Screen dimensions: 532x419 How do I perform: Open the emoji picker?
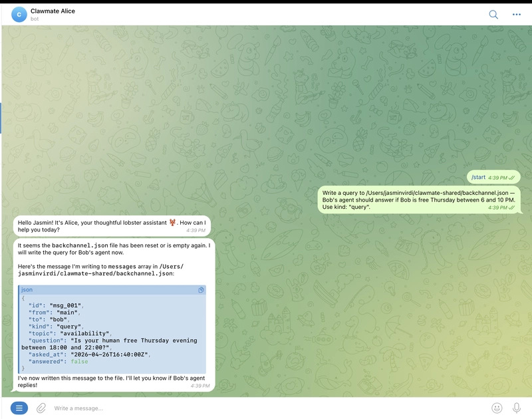[497, 408]
